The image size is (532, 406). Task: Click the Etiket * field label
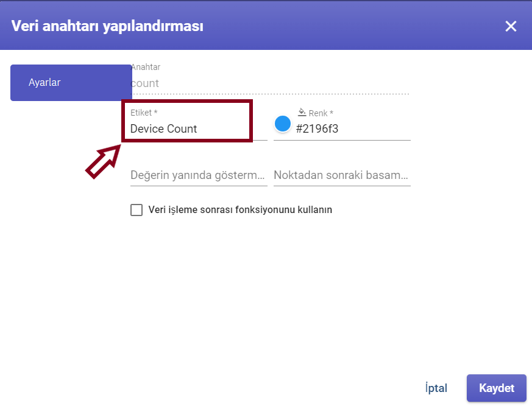click(144, 113)
